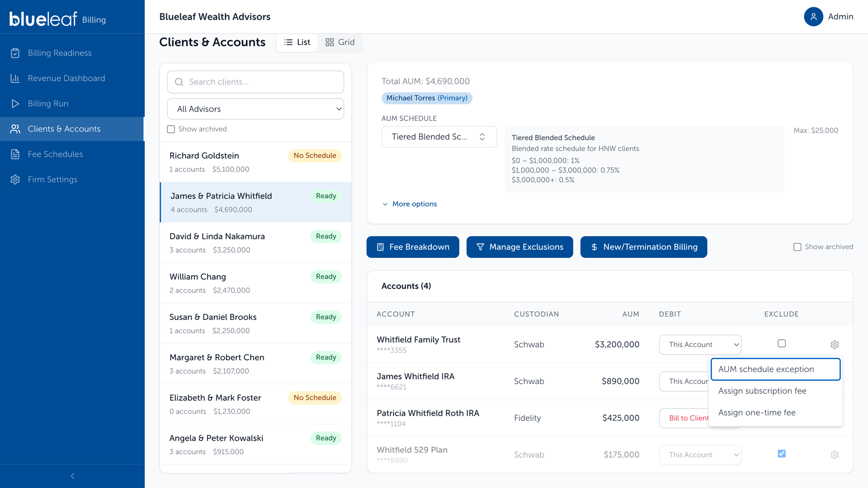This screenshot has width=868, height=488.
Task: Open Debit dropdown for Whitfield 529 Plan
Action: 700,455
